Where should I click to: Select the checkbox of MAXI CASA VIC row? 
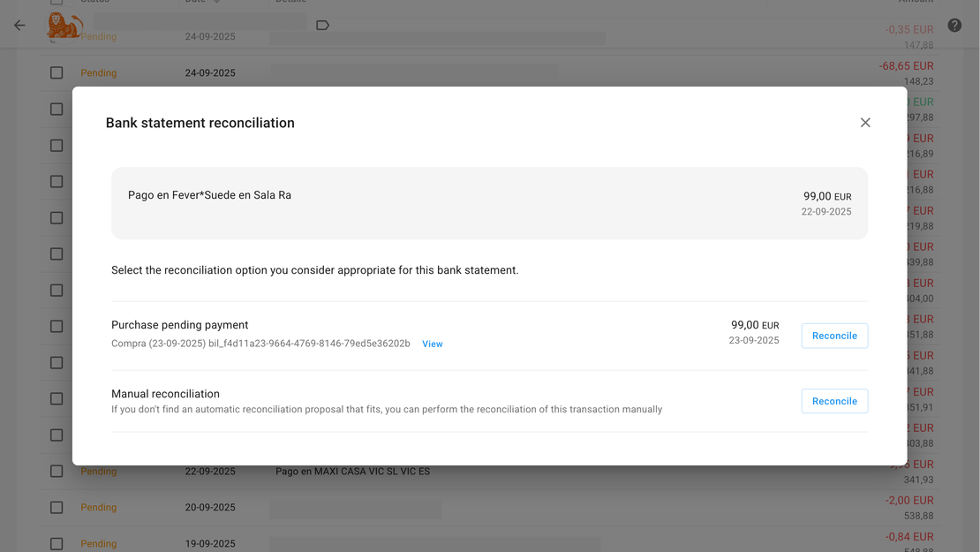57,472
